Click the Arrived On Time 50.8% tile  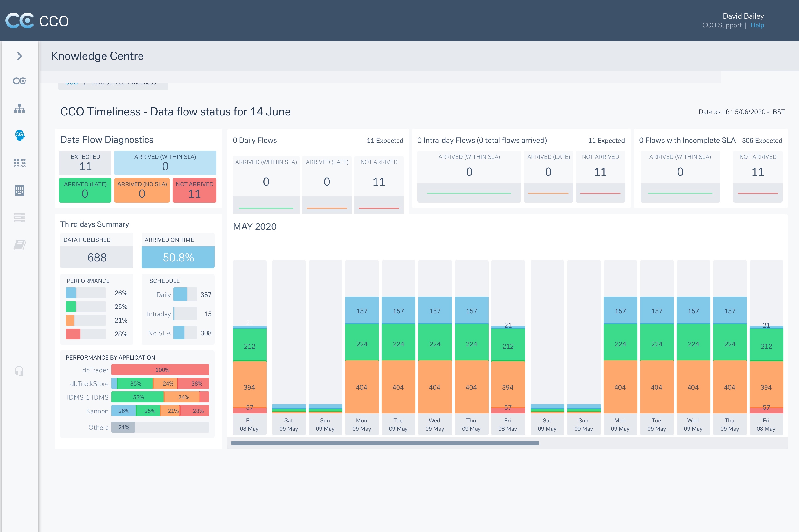click(178, 257)
